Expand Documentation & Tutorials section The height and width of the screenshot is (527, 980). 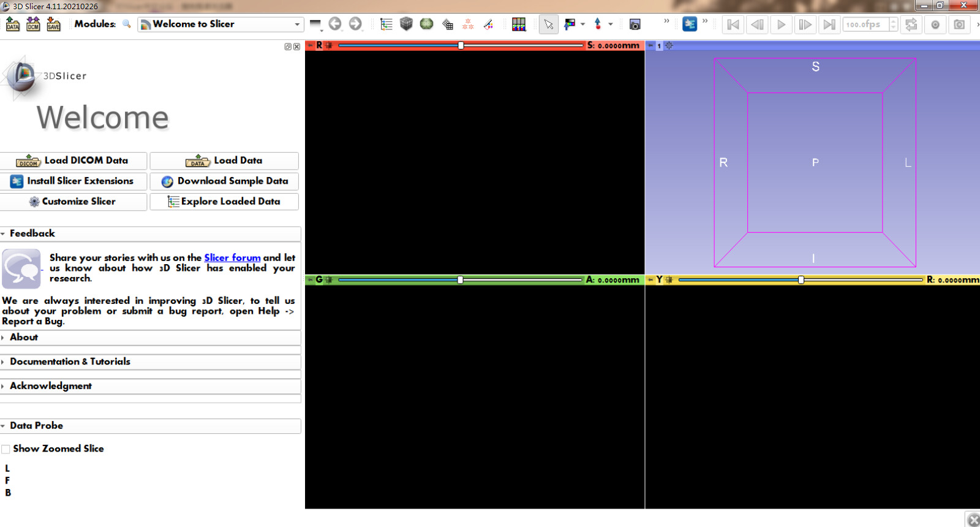point(150,362)
